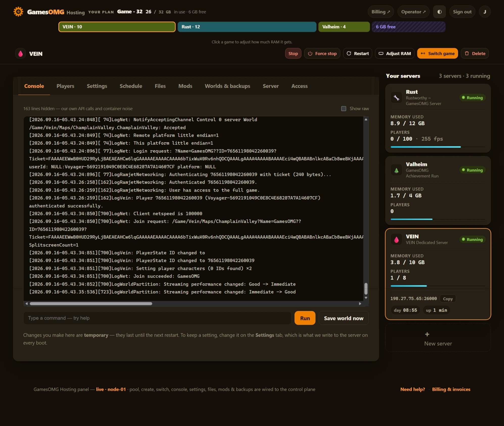Image resolution: width=504 pixels, height=426 pixels.
Task: Click the console scroll-down arrow
Action: click(366, 298)
